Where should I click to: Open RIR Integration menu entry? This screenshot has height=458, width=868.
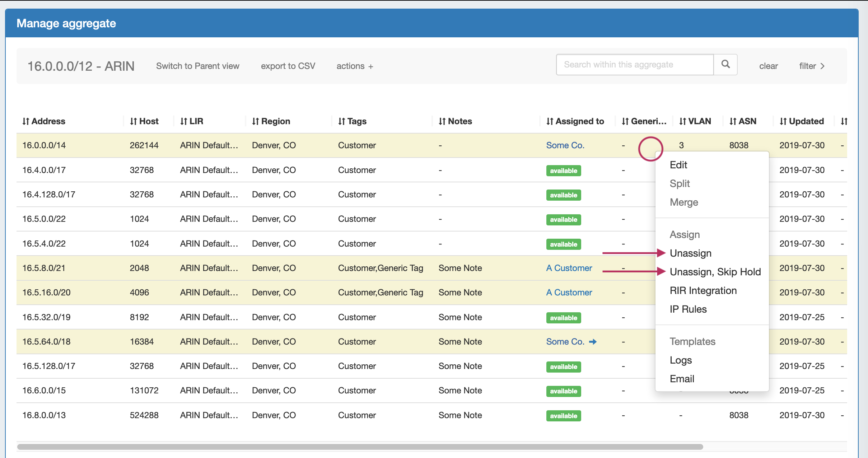pyautogui.click(x=703, y=290)
